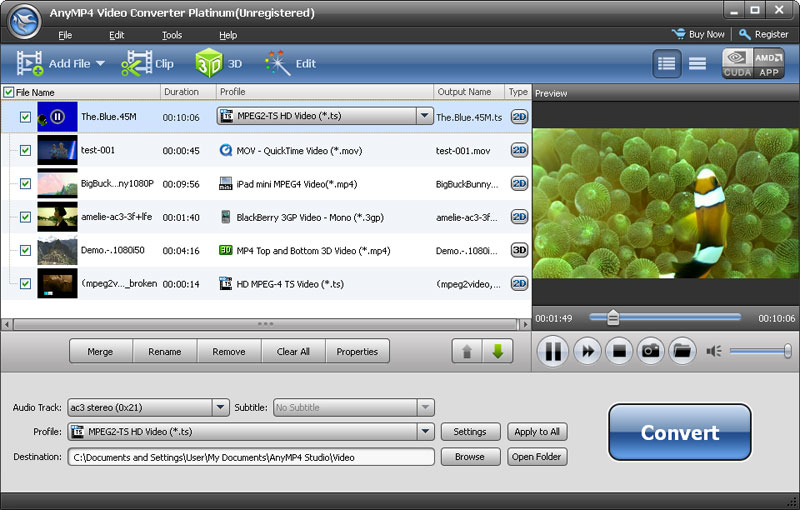Expand the Add File dropdown arrow
This screenshot has width=800, height=510.
(x=101, y=64)
